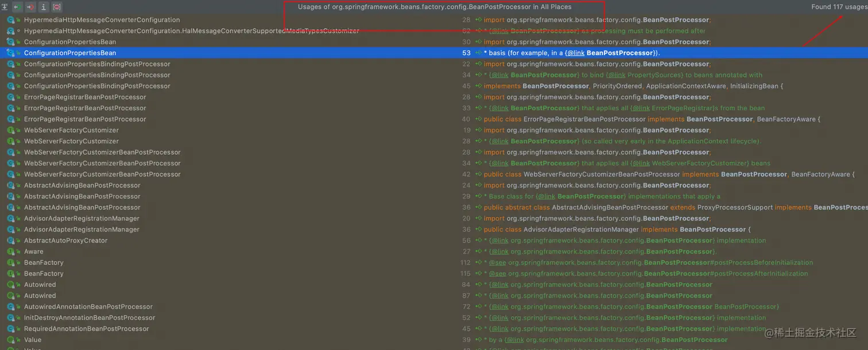Viewport: 868px width, 350px height.
Task: Select AbstractAutoProxyCreator usage row
Action: [434, 240]
